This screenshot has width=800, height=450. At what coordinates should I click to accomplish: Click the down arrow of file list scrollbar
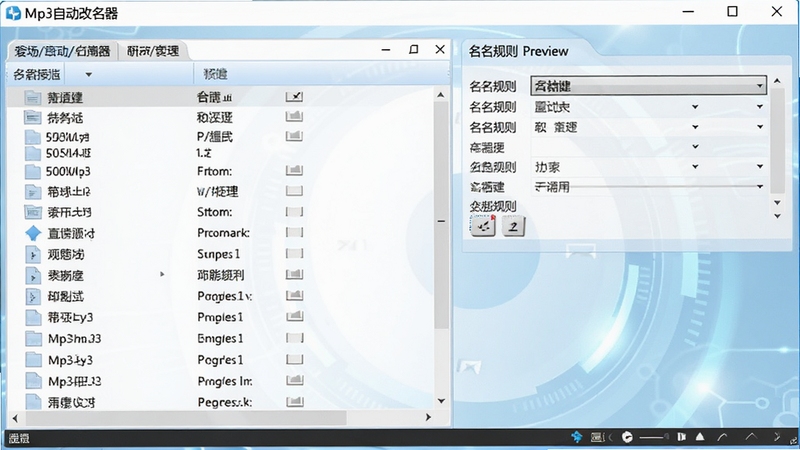coord(441,401)
